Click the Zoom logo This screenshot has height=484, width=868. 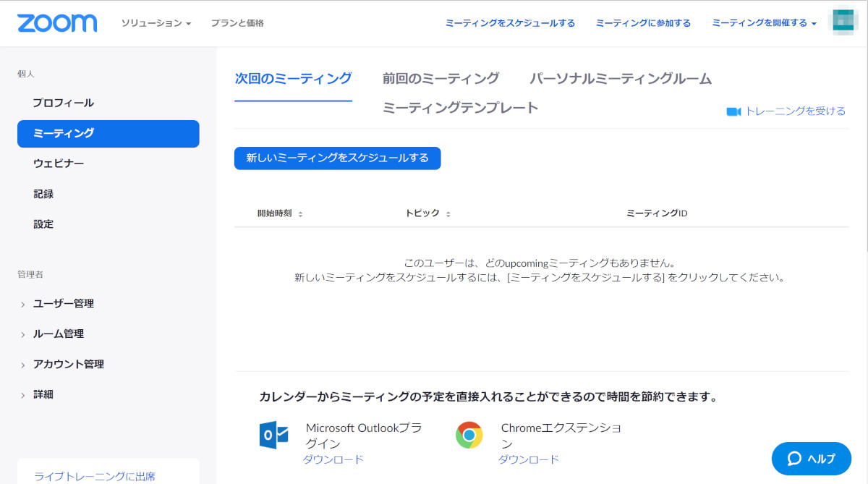click(x=57, y=23)
